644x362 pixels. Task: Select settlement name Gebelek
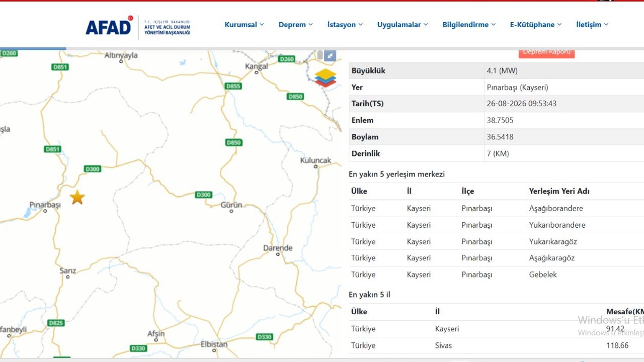543,275
